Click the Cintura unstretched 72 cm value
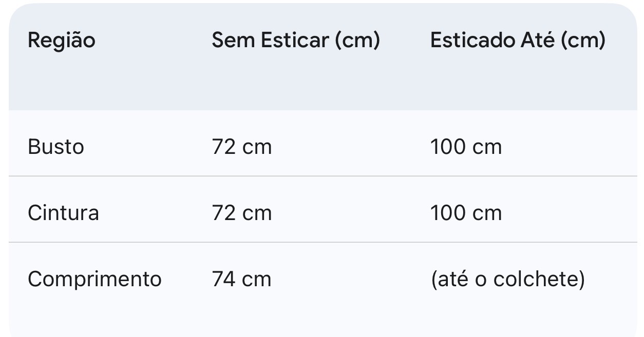This screenshot has width=644, height=337. [241, 213]
